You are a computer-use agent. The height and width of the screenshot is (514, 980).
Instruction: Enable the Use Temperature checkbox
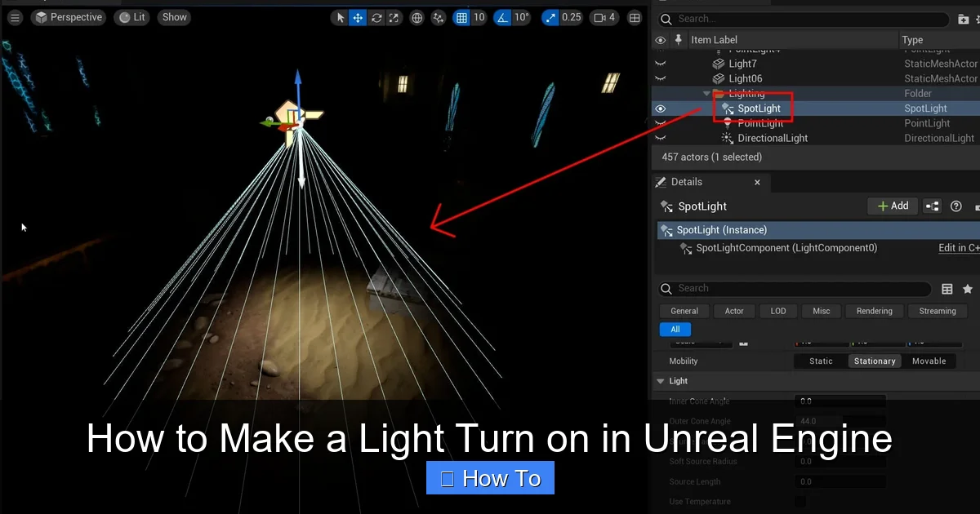tap(800, 502)
